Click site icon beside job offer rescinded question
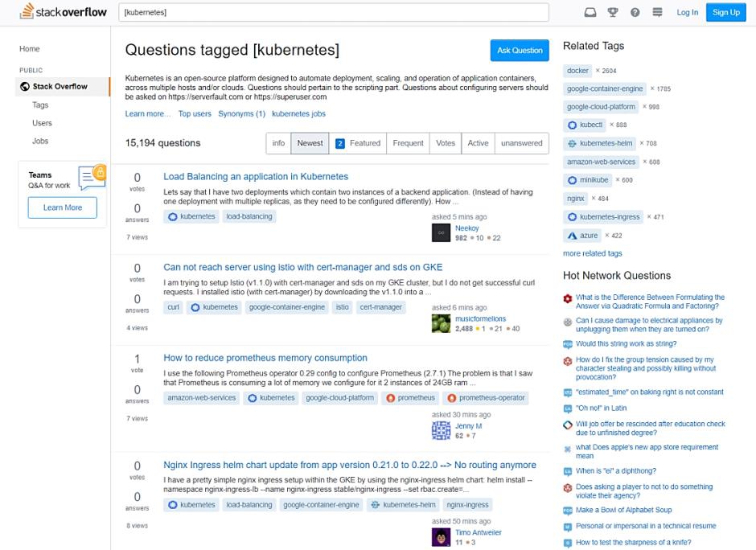 pos(568,425)
